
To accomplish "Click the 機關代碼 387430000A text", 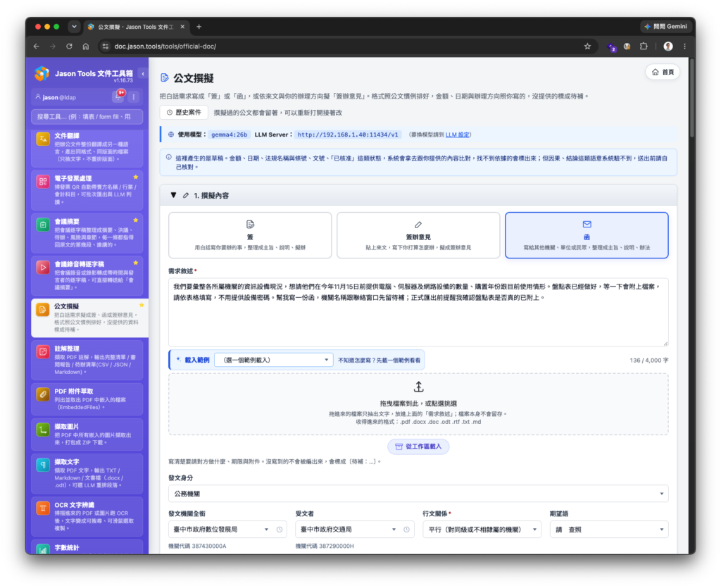I will [197, 546].
